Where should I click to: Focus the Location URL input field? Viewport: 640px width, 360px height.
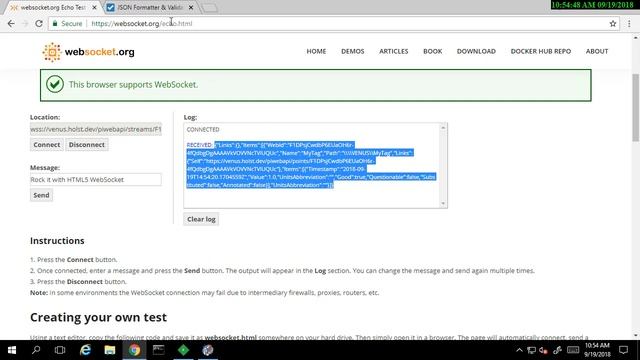click(x=96, y=129)
